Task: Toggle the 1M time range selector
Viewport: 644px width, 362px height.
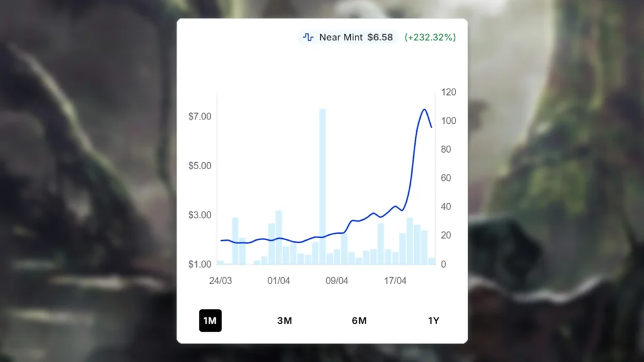Action: click(211, 321)
